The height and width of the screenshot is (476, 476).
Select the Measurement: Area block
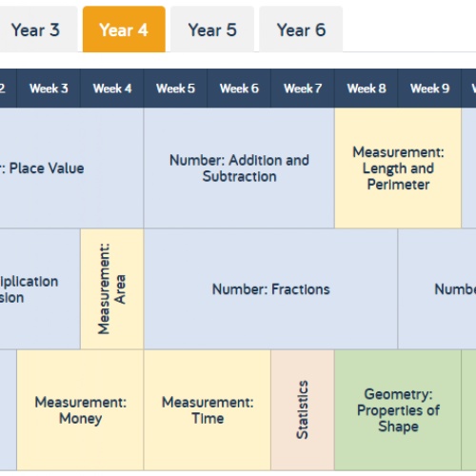pyautogui.click(x=112, y=288)
